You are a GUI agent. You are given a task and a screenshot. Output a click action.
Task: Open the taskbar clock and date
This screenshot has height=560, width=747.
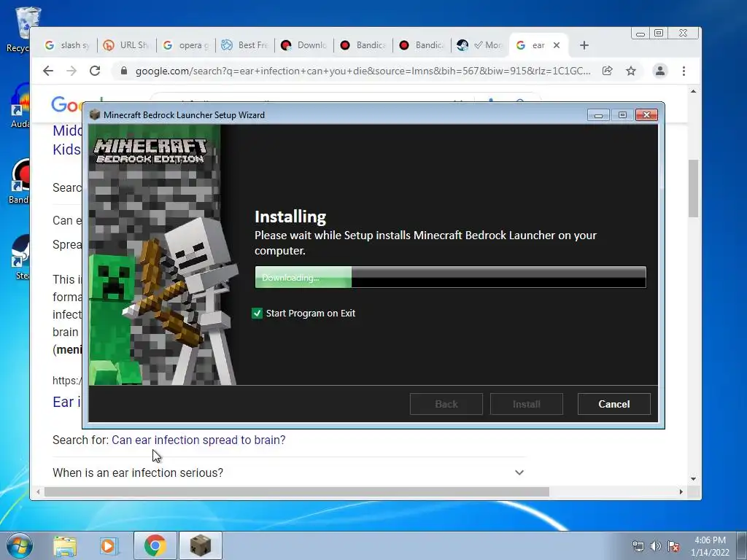pos(710,546)
